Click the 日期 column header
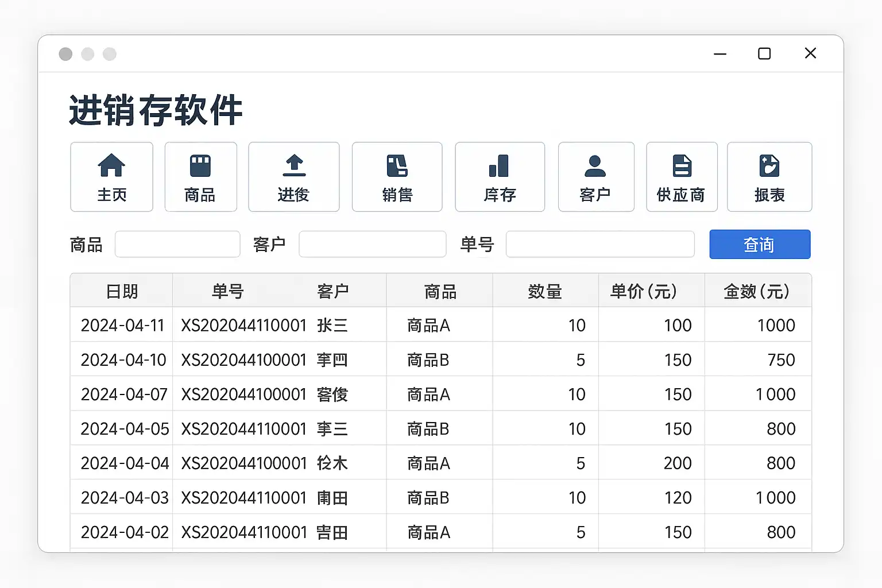Screen dimensions: 882x588 click(122, 291)
